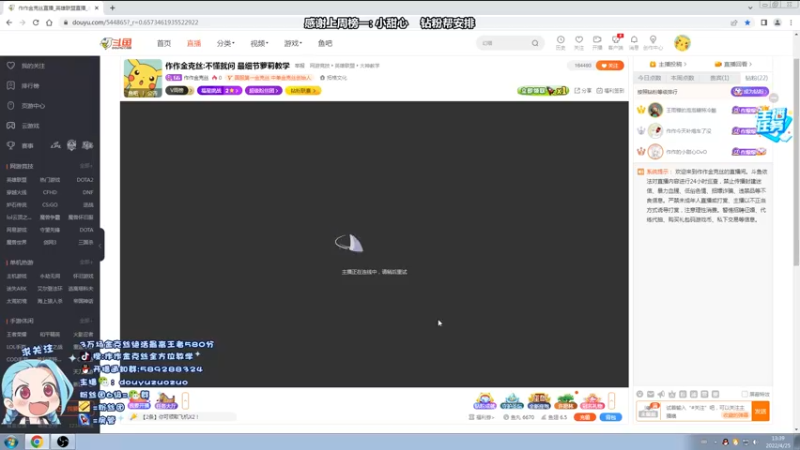Toggle the 屏蔽特效 checkbox in chat
Screen dimensions: 800x450
click(x=744, y=394)
